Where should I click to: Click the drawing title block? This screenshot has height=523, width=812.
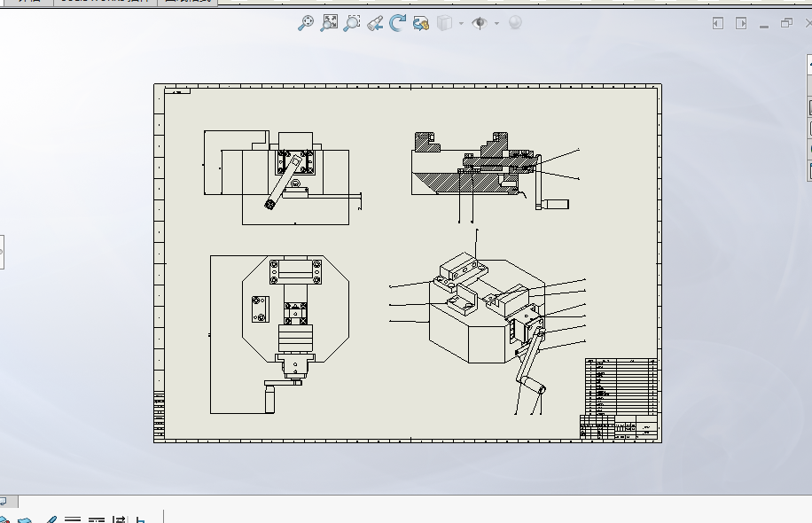pos(620,427)
